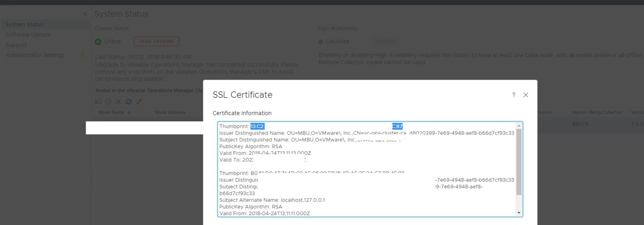
Task: Click the Node Name sort arrow
Action: (129, 112)
